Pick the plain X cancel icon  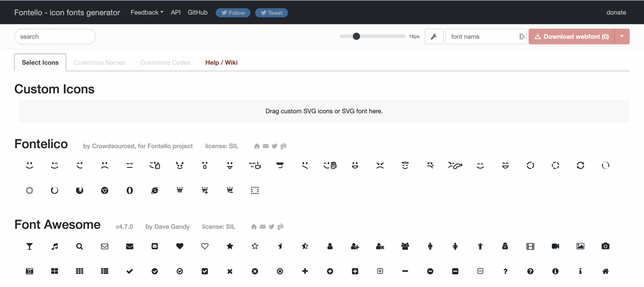tap(230, 271)
